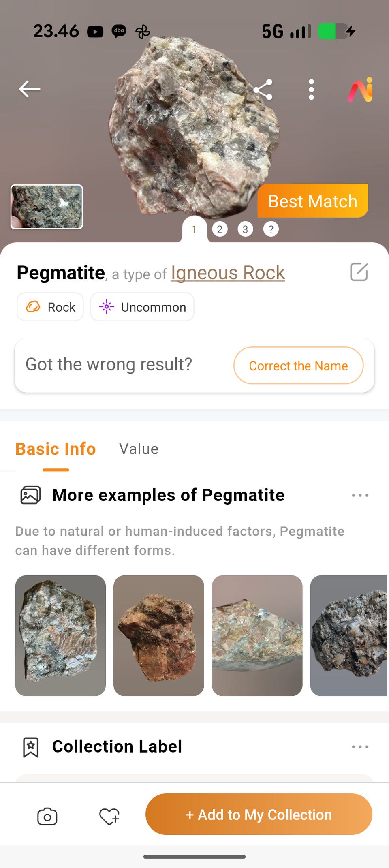Follow the Igneous Rock link
389x868 pixels.
click(228, 273)
